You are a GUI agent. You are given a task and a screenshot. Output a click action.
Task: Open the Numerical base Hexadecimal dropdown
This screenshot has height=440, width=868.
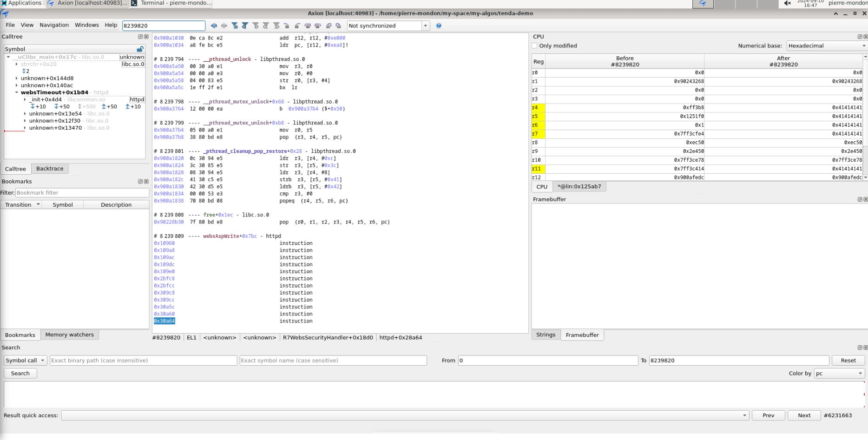tap(826, 46)
